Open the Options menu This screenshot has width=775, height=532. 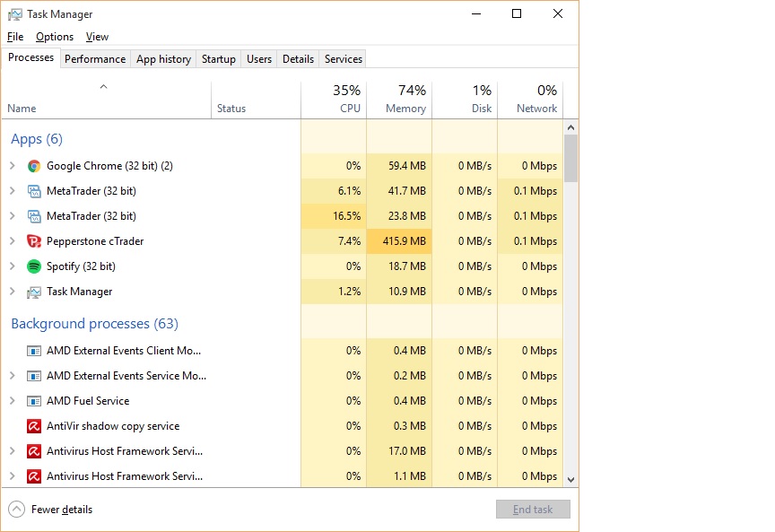55,37
